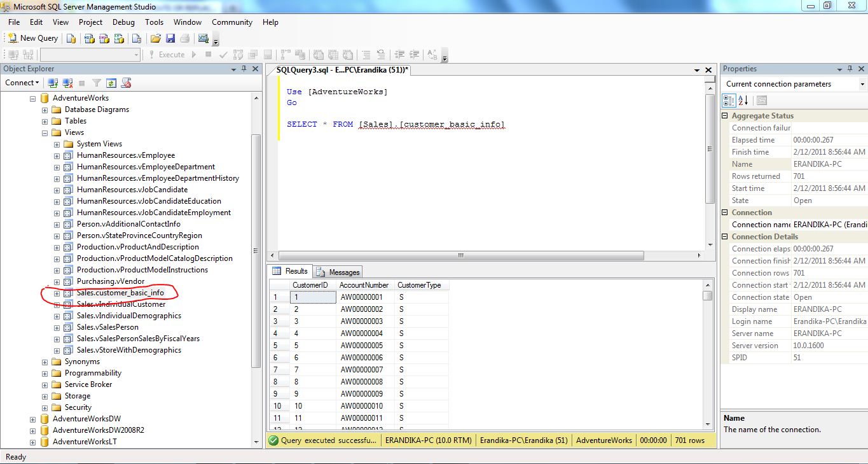Open a Database Engine Query from toolbar

coord(71,38)
